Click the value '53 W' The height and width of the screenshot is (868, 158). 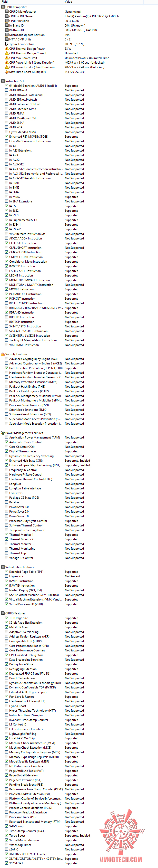point(68,48)
